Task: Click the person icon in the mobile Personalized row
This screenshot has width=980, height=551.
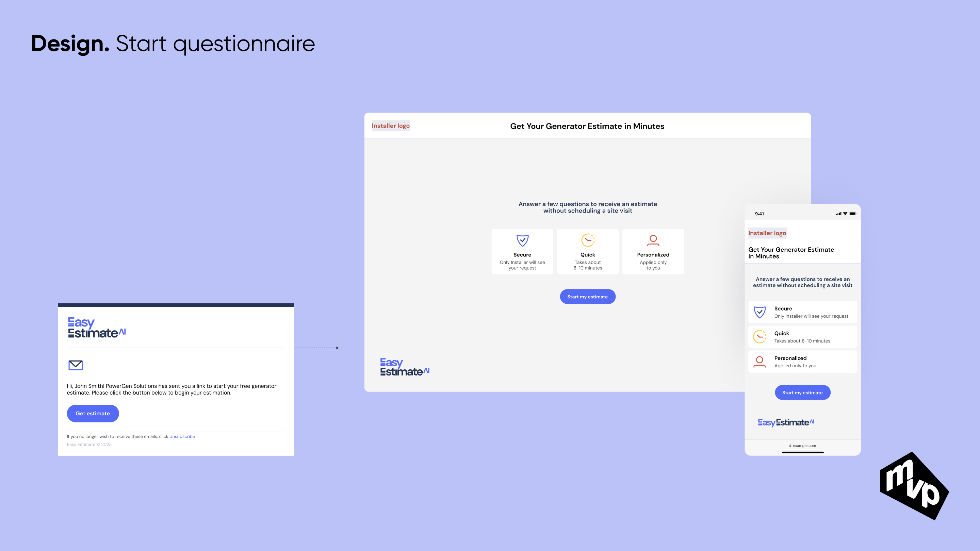Action: click(760, 361)
